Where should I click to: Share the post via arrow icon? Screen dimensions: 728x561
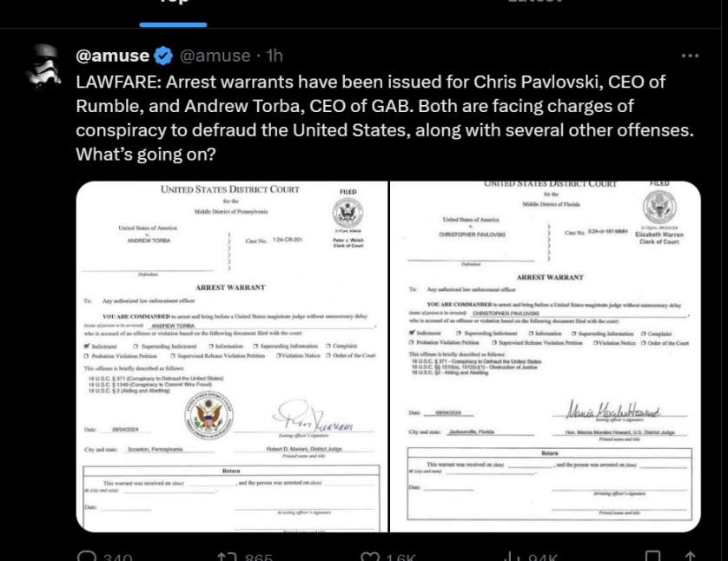point(690,556)
